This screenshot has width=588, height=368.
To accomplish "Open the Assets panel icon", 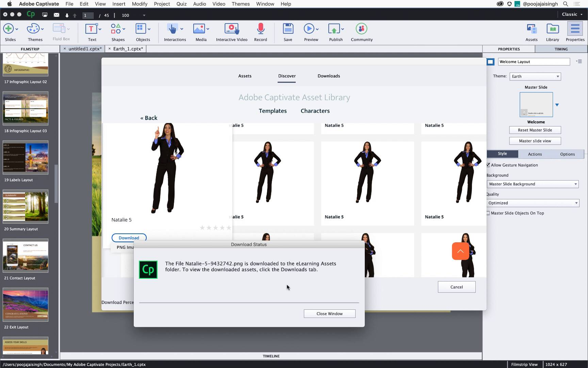I will click(x=532, y=29).
